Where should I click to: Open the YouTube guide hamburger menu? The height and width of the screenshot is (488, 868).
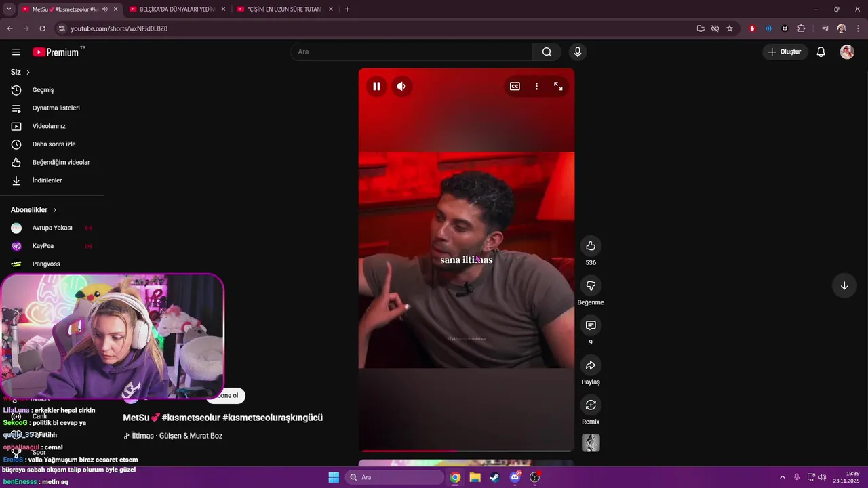pyautogui.click(x=16, y=52)
